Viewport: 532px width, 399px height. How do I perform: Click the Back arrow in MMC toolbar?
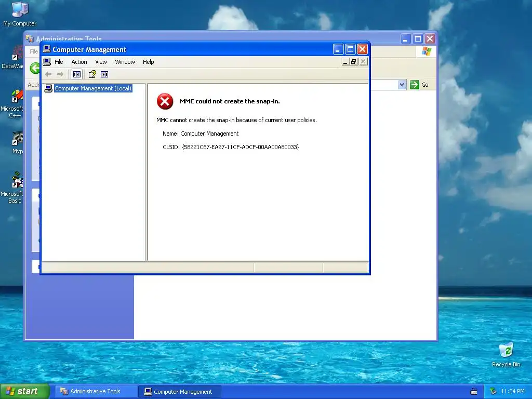tap(48, 74)
